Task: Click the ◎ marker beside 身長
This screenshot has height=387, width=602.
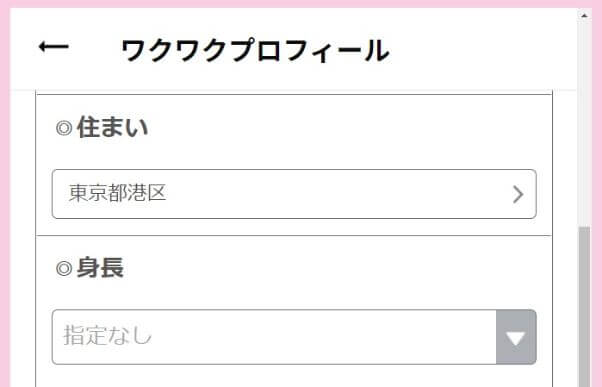Action: pyautogui.click(x=64, y=268)
